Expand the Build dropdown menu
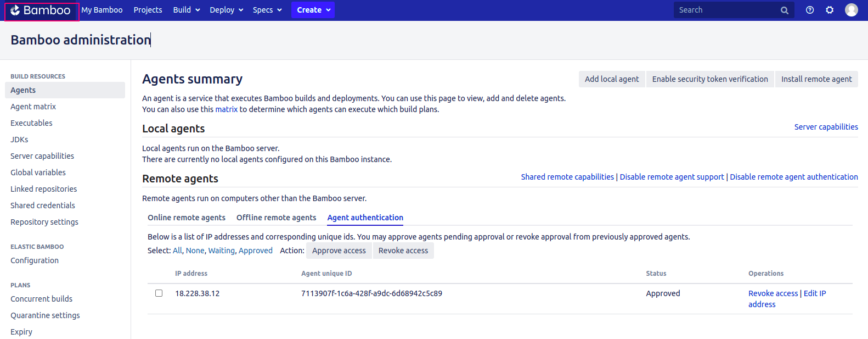This screenshot has width=868, height=339. (187, 10)
